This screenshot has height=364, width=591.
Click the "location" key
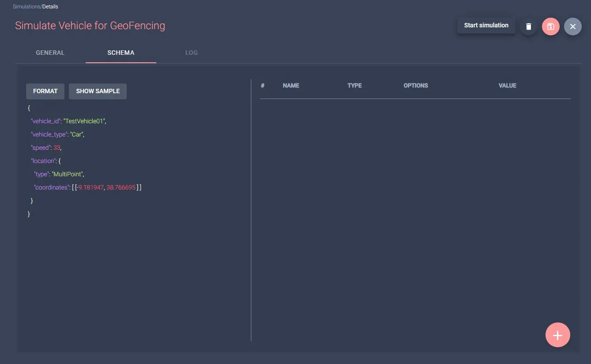[x=43, y=161]
